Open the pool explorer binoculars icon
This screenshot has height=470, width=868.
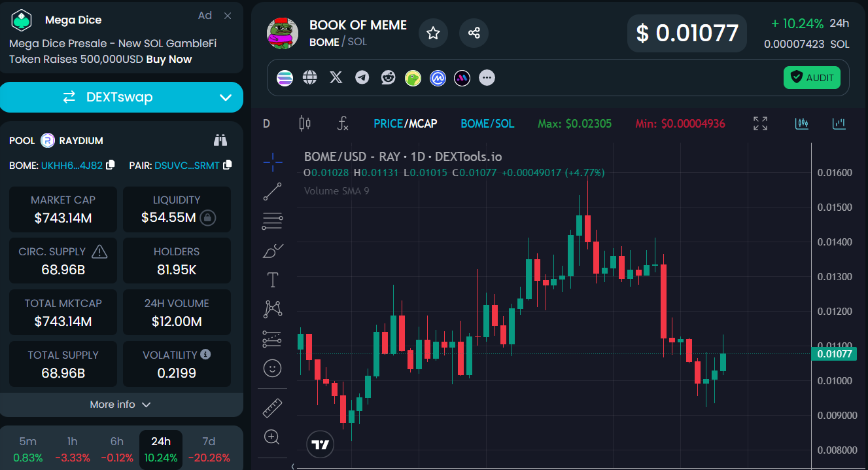(220, 140)
